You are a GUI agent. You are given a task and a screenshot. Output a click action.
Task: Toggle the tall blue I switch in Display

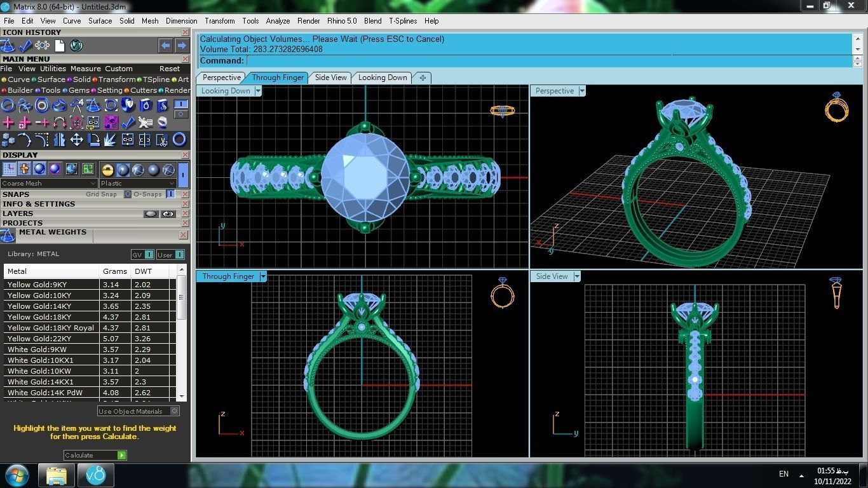pos(183,175)
